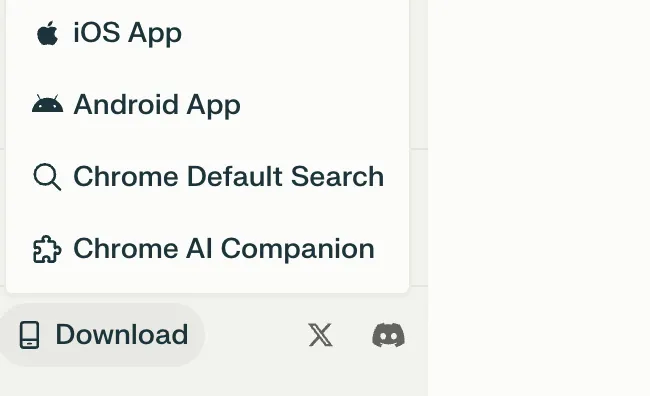Click the Download button label
The height and width of the screenshot is (396, 650).
click(x=122, y=335)
